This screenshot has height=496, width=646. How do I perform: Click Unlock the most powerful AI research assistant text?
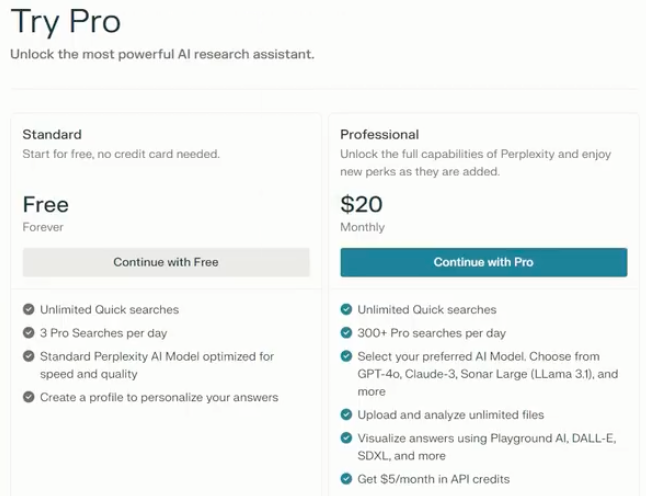(x=162, y=54)
